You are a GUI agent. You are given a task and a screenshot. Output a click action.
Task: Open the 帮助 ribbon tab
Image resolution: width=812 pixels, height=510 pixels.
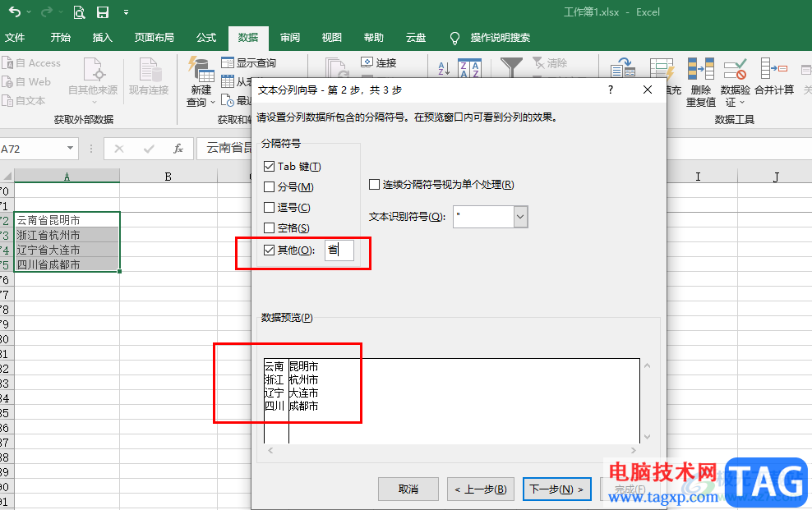click(373, 37)
